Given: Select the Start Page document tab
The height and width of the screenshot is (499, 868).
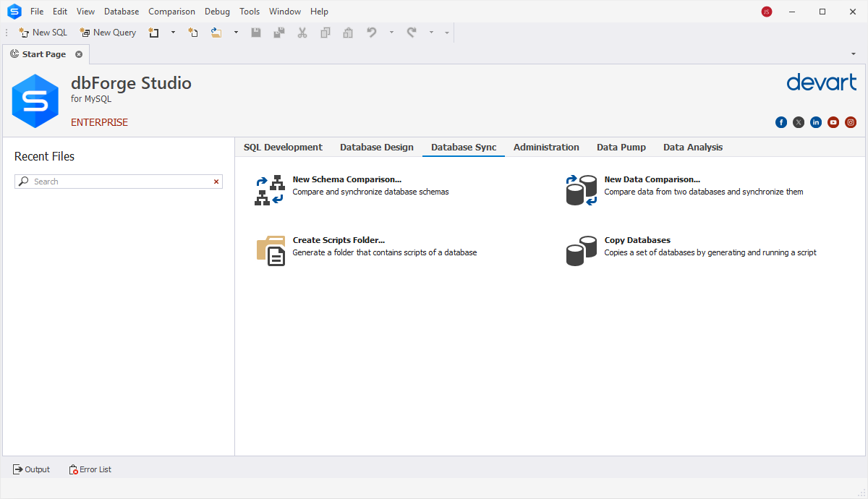Looking at the screenshot, I should point(44,54).
